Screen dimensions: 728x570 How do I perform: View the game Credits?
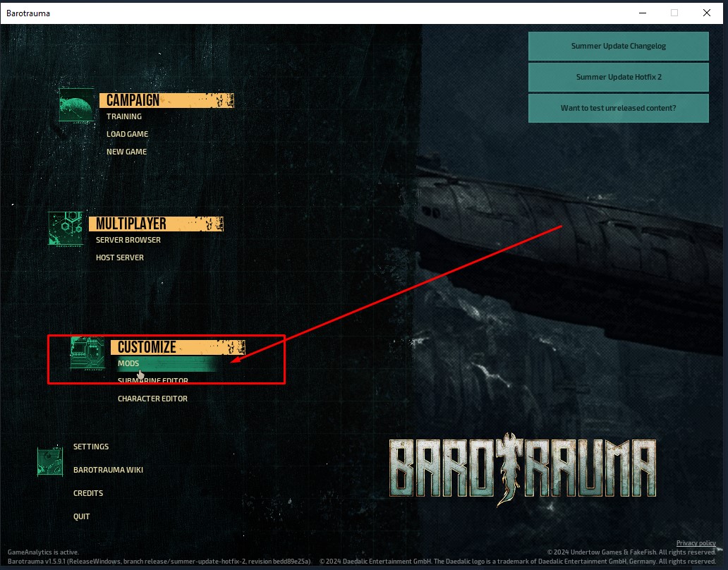(88, 493)
